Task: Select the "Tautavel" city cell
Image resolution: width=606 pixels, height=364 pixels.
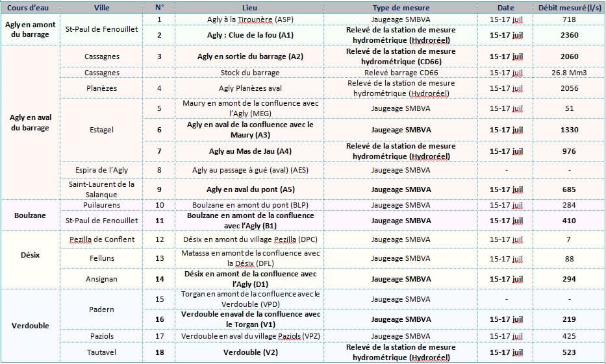Action: pos(102,352)
